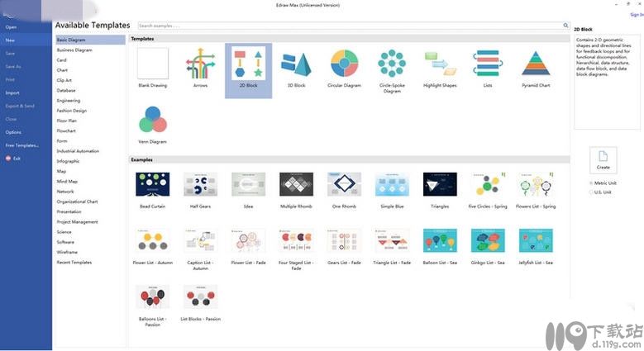The height and width of the screenshot is (351, 644).
Task: Click Free Templates menu entry
Action: (x=22, y=145)
